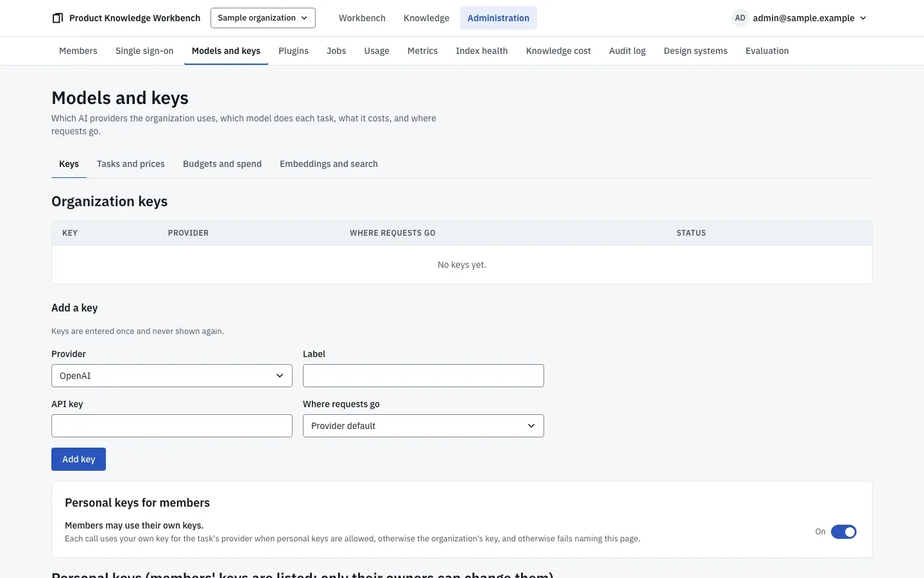Screen dimensions: 924x578
Task: View the Usage tab
Action: 377,51
